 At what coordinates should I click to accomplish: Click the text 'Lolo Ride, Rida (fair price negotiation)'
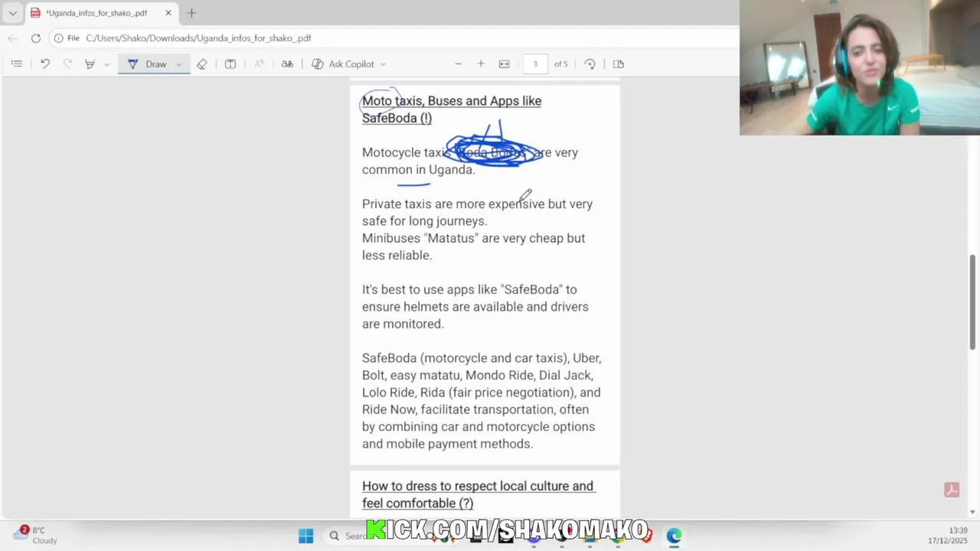[469, 393]
